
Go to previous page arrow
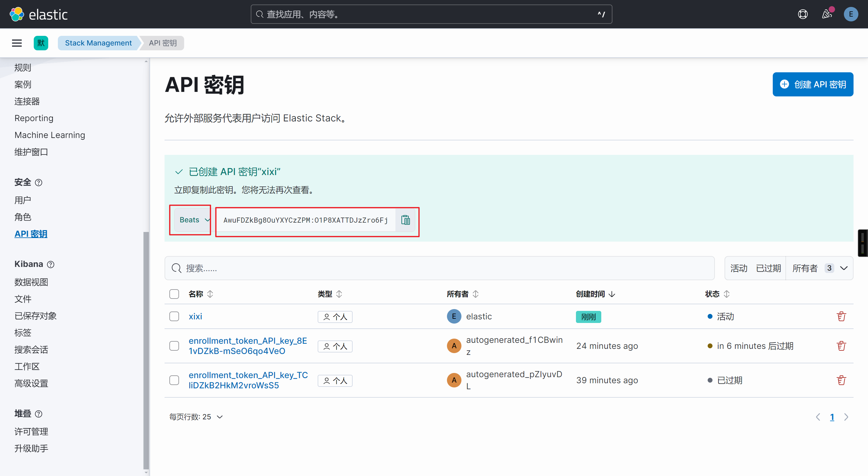(x=818, y=417)
